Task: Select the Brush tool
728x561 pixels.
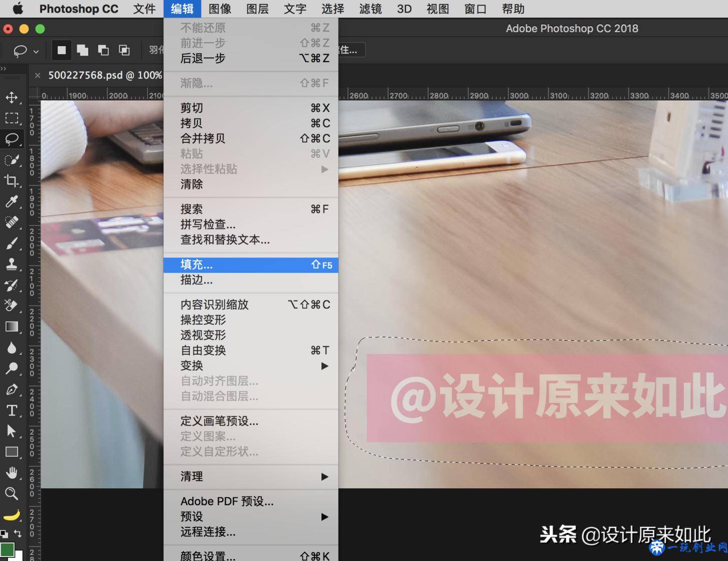Action: coord(12,243)
